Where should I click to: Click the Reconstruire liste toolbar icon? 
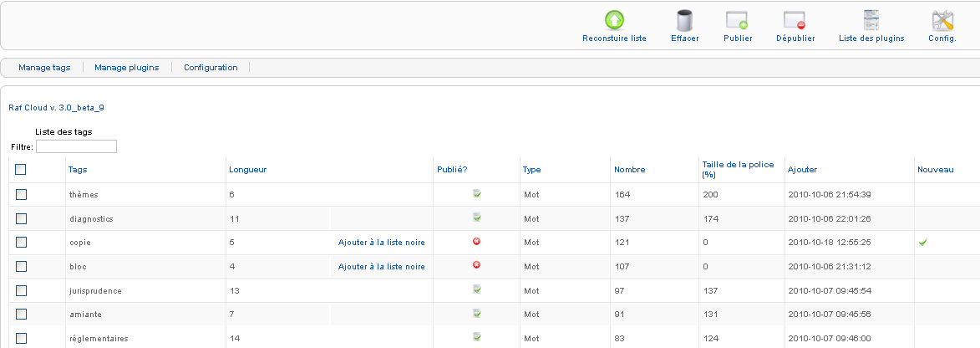pyautogui.click(x=614, y=21)
